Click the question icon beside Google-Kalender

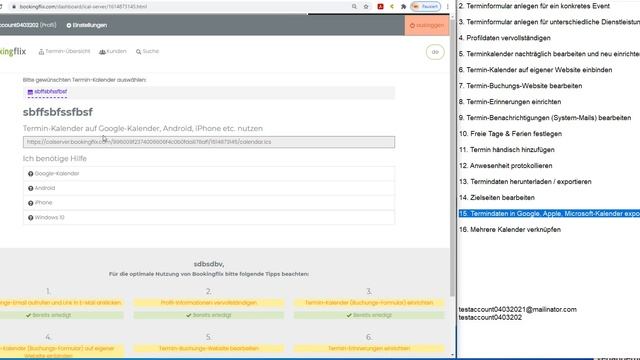click(31, 174)
